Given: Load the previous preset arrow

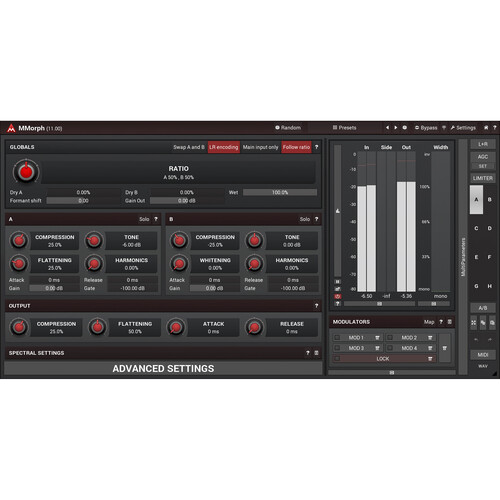Looking at the screenshot, I should click(387, 128).
